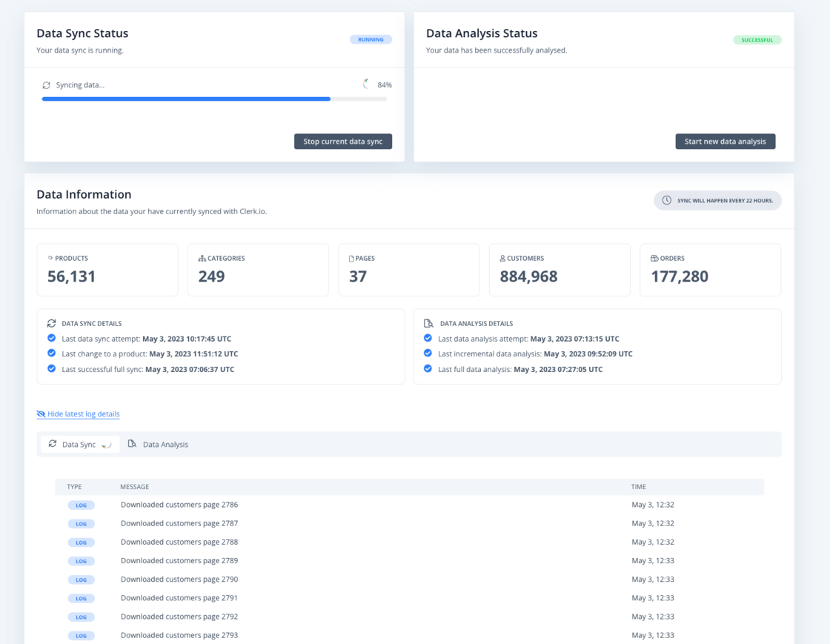
Task: Click the checkmark beside 'Last data analysis attempt'
Action: [x=428, y=338]
